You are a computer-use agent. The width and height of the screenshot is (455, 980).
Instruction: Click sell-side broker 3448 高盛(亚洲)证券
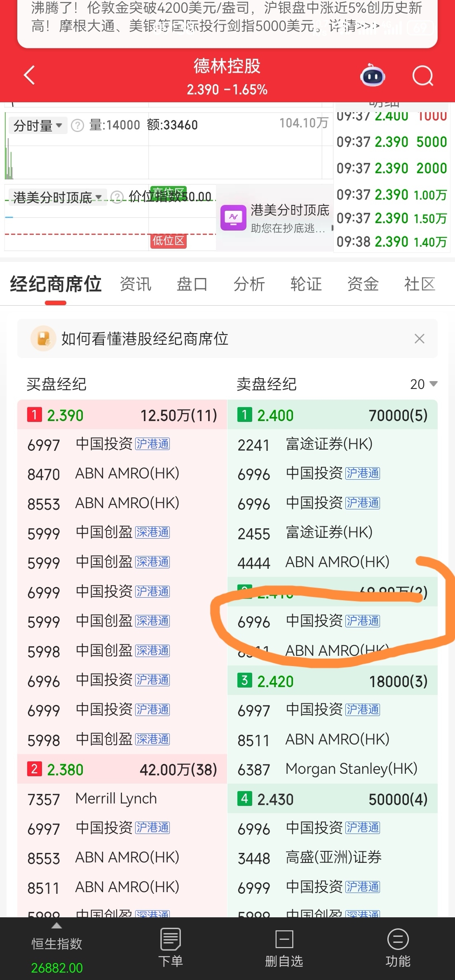(332, 858)
